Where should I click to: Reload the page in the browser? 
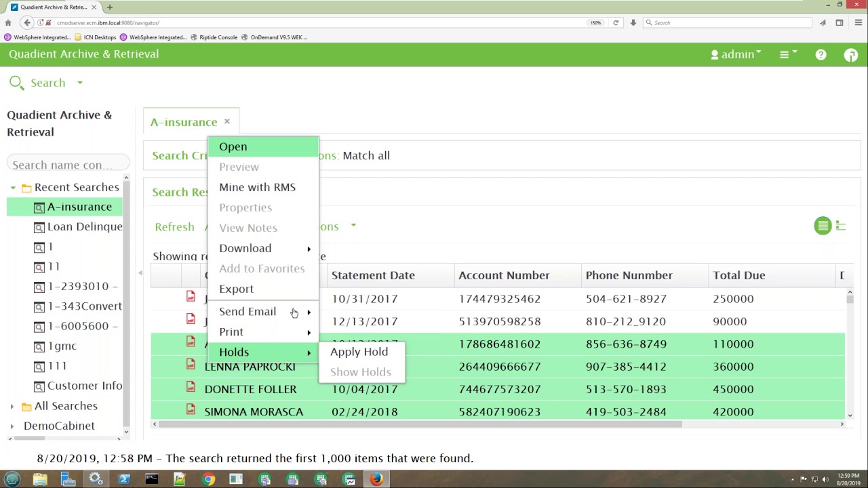pos(616,22)
